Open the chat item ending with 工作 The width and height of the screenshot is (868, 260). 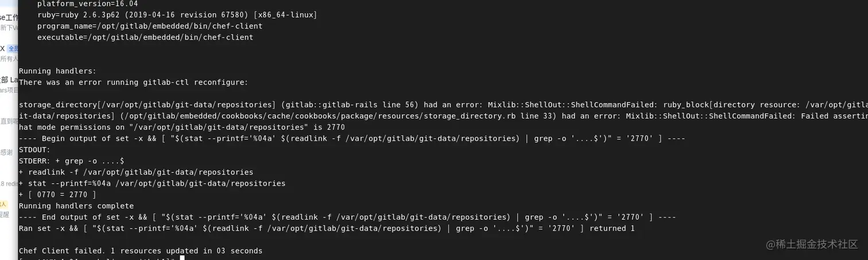(9, 17)
